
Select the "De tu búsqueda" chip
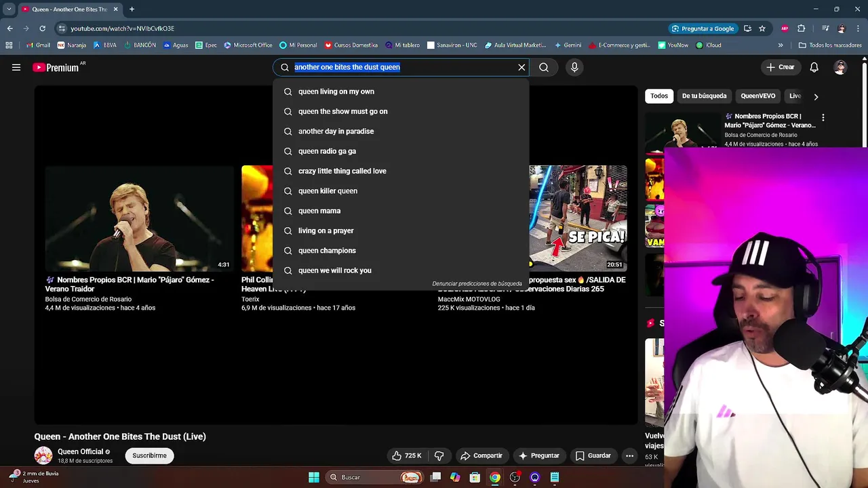[704, 96]
